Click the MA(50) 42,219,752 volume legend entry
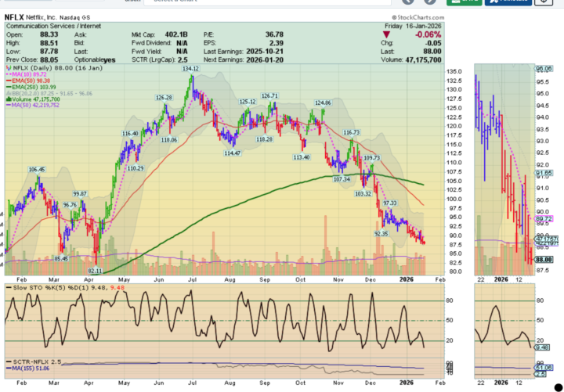564x392 pixels. click(x=33, y=106)
